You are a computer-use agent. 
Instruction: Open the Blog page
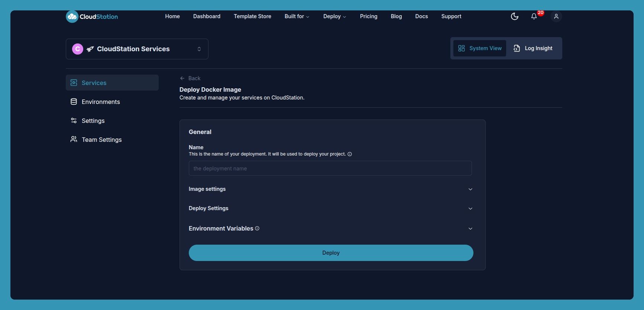click(x=396, y=16)
